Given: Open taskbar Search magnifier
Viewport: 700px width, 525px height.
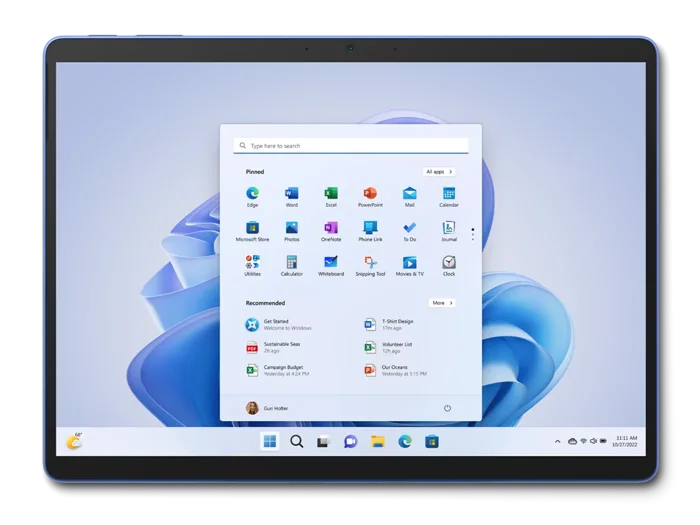Looking at the screenshot, I should coord(296,442).
